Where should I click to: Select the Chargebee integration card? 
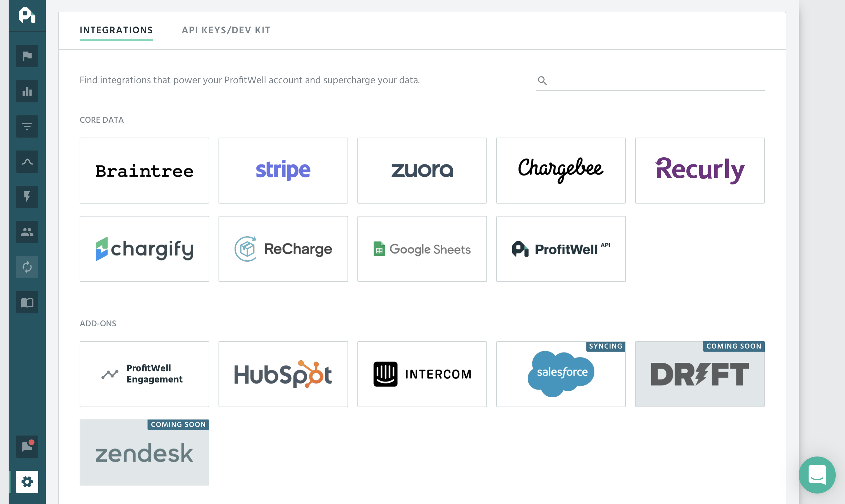click(561, 171)
